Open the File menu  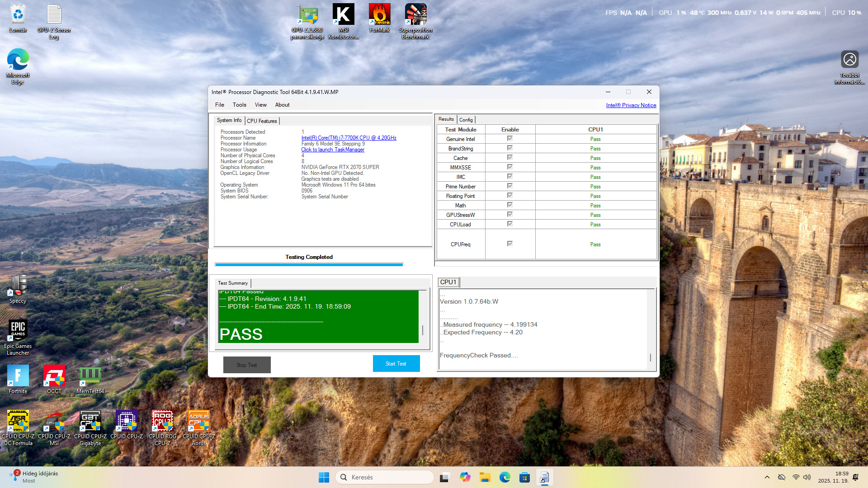coord(219,105)
